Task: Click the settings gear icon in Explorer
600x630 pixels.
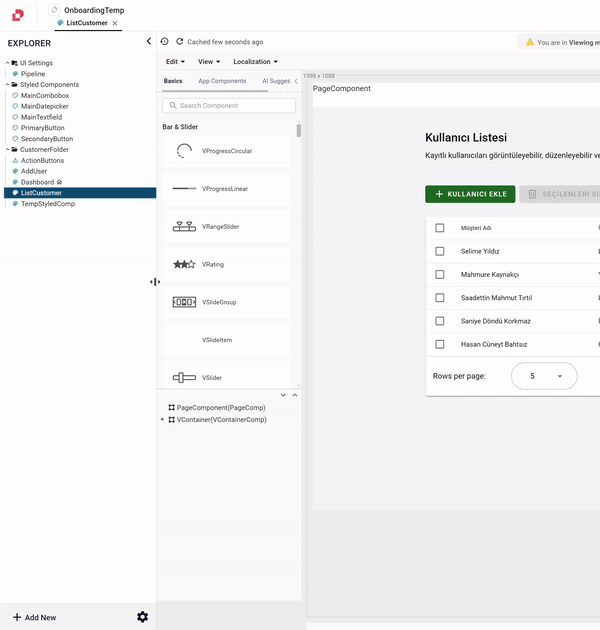Action: coord(143,617)
